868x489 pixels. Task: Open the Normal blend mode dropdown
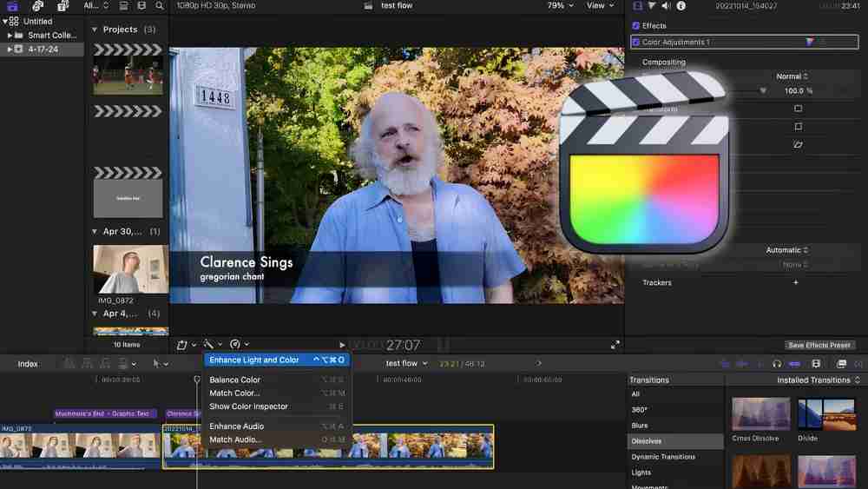tap(792, 76)
